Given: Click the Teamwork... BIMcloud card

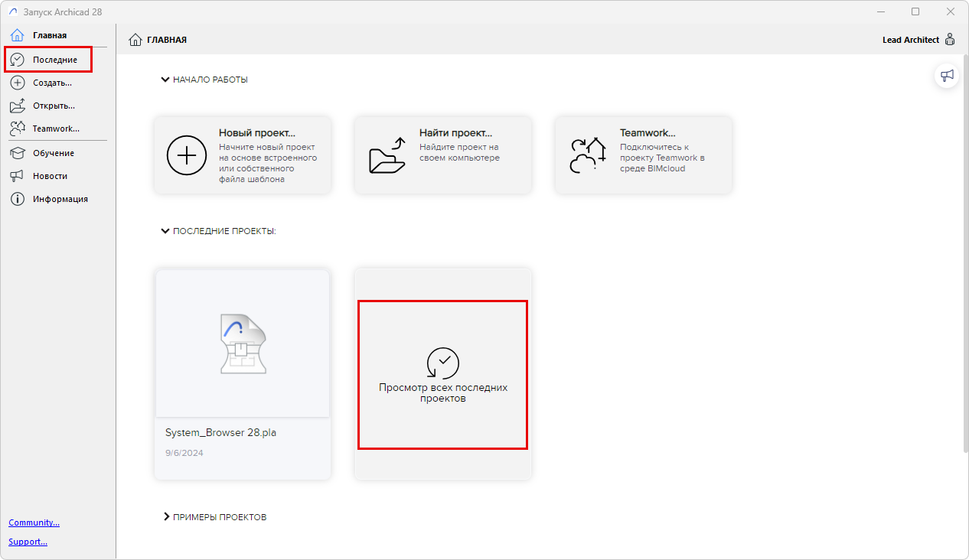Looking at the screenshot, I should 644,155.
